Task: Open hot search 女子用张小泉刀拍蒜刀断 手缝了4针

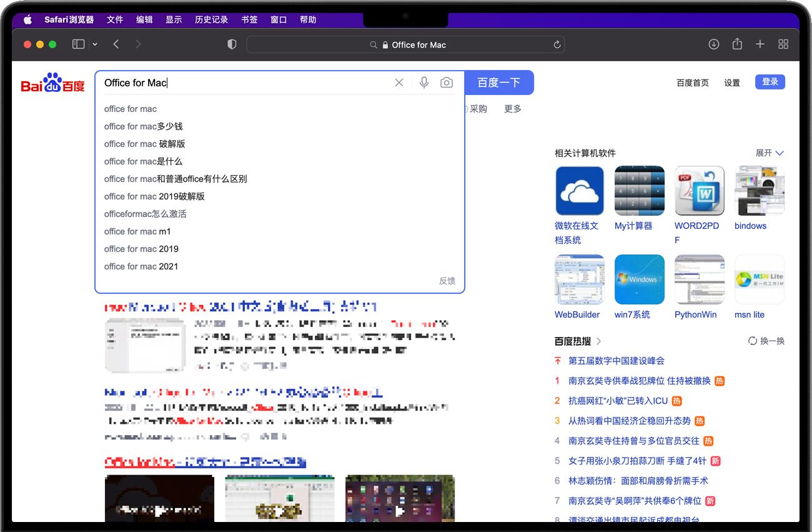Action: click(638, 461)
